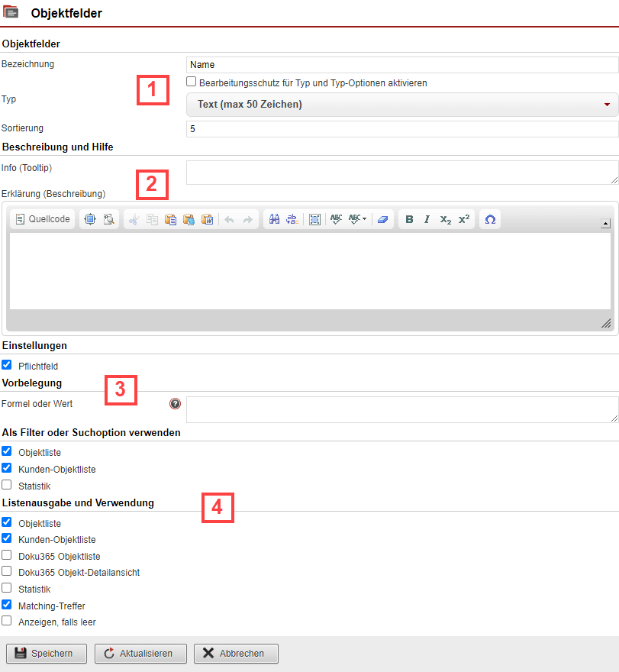Apply bold formatting in editor
Screen dimensions: 619x672
point(409,220)
